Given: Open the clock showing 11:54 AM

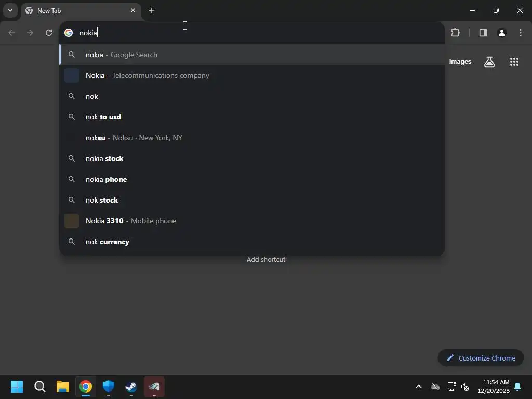Looking at the screenshot, I should pyautogui.click(x=494, y=387).
